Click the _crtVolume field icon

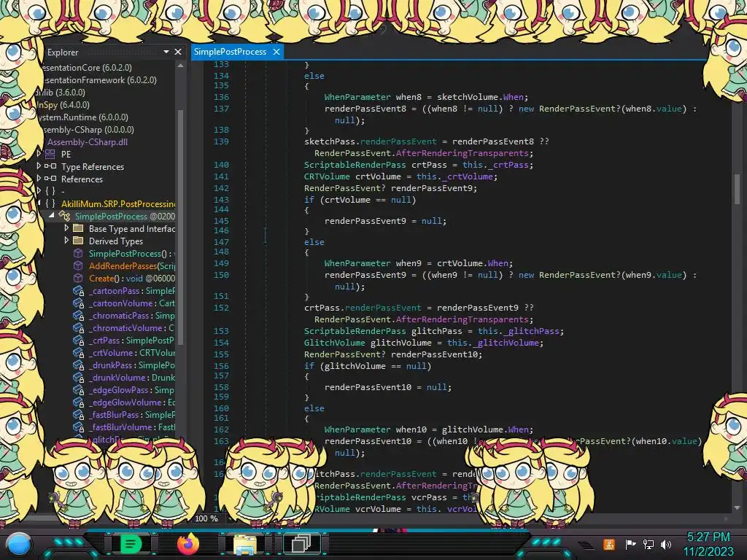pos(78,352)
